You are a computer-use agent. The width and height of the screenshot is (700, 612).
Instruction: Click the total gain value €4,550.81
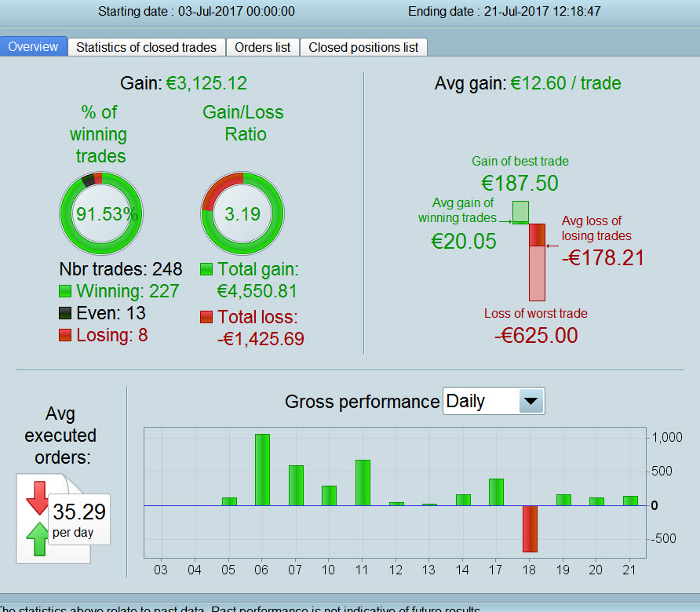pyautogui.click(x=257, y=291)
